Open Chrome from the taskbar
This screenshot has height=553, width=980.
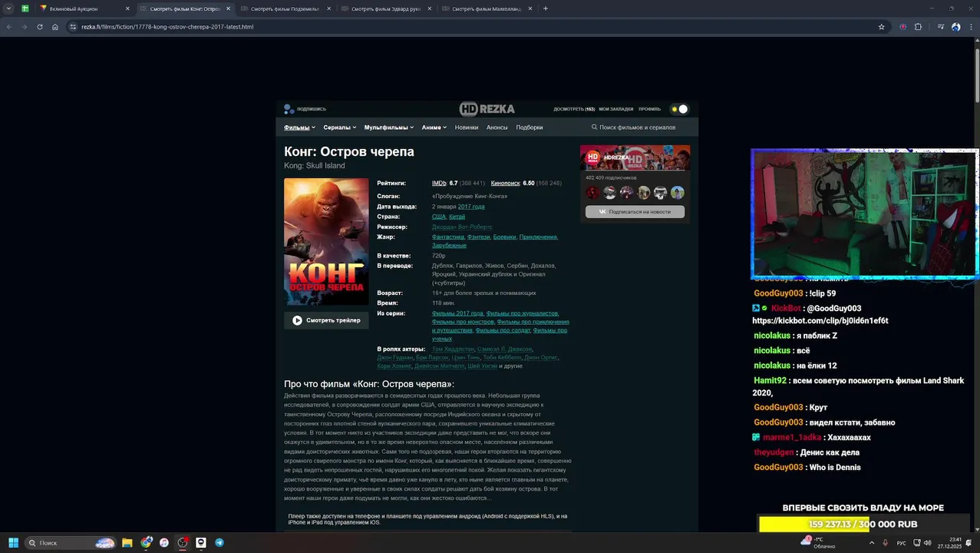pyautogui.click(x=146, y=543)
